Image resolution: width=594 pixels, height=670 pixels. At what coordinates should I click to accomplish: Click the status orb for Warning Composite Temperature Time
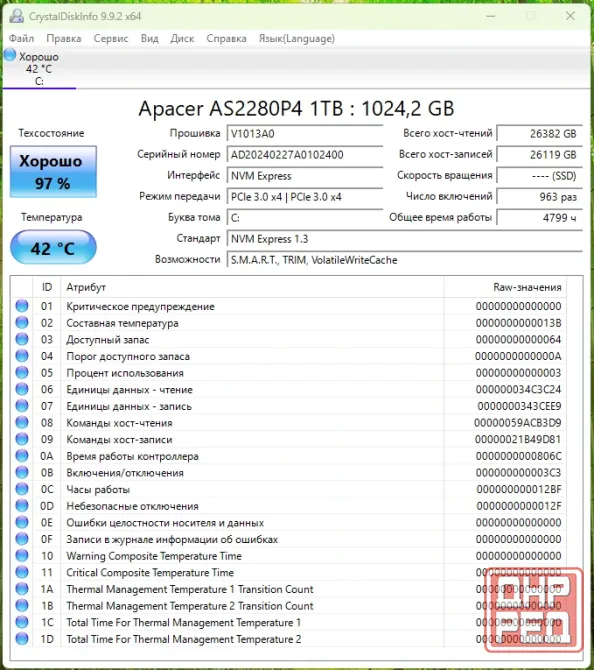pos(22,555)
